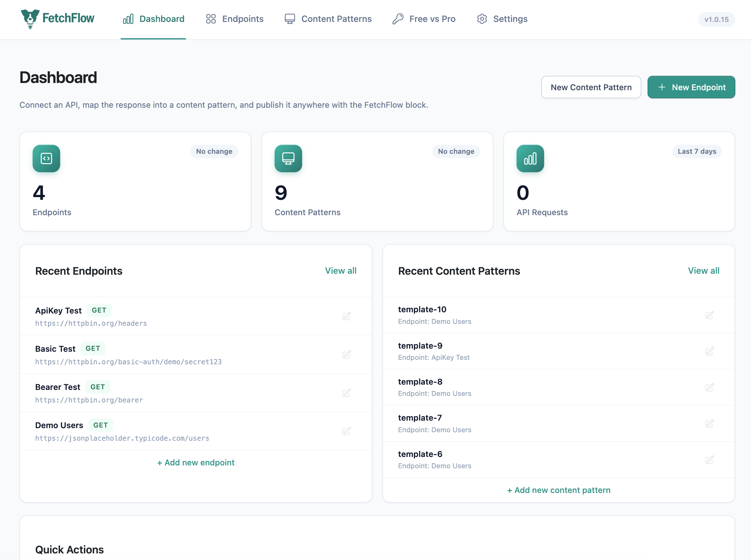Create a New Endpoint with the green button
The image size is (751, 560).
pyautogui.click(x=691, y=87)
